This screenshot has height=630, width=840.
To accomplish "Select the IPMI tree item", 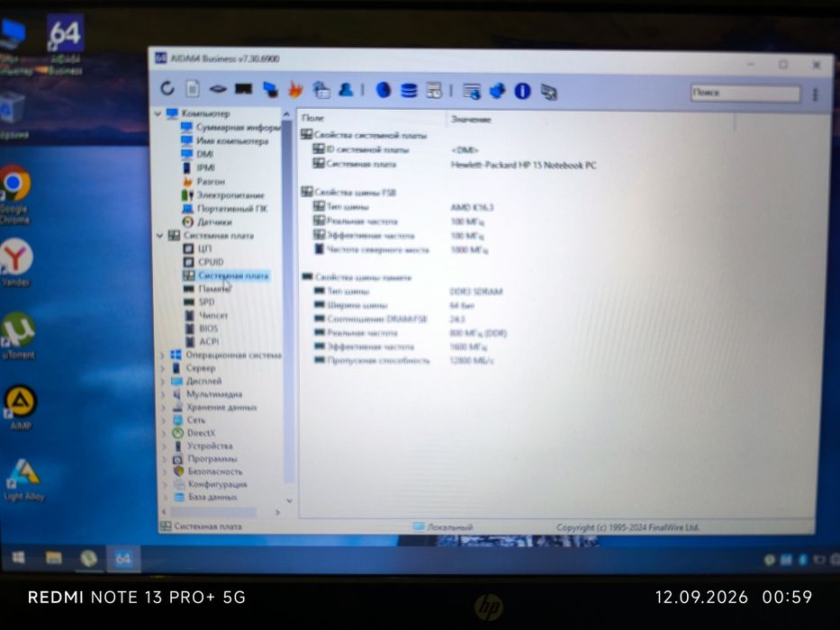I will pyautogui.click(x=199, y=167).
